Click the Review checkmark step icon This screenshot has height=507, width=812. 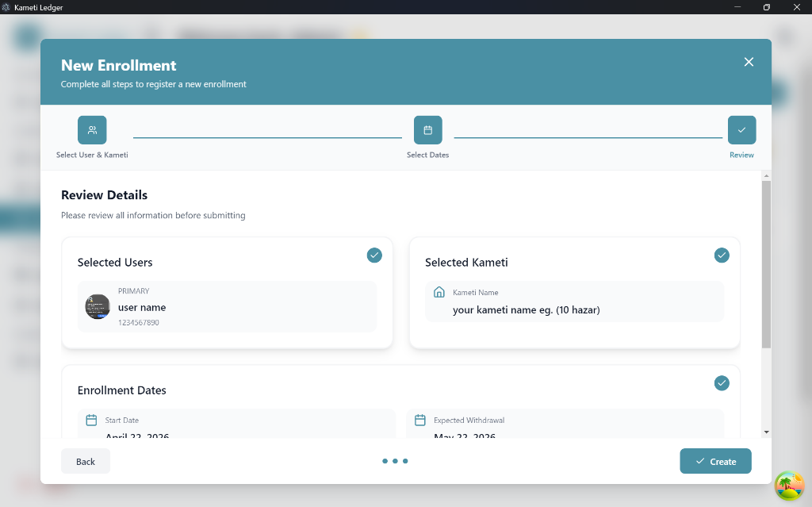tap(741, 130)
